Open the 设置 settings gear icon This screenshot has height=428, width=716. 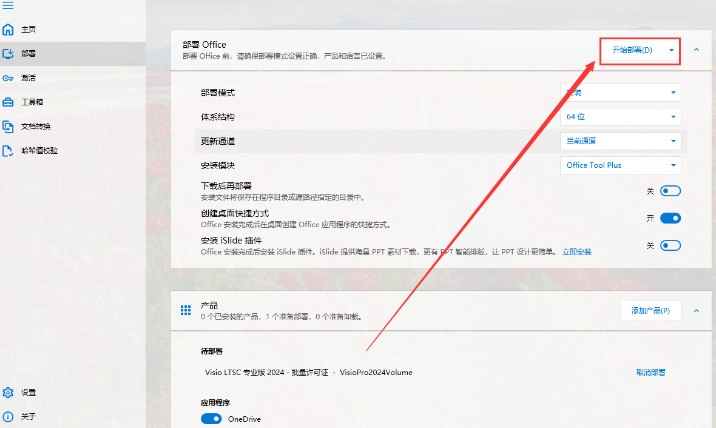[8, 392]
